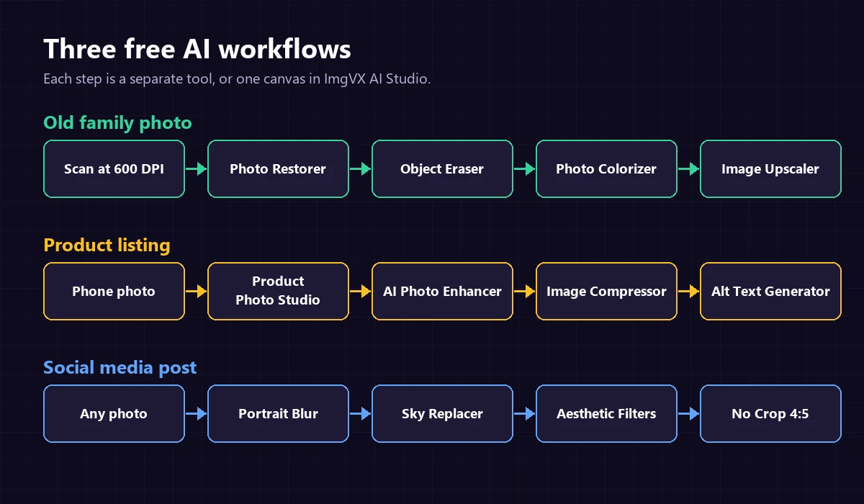Open the Aesthetic Filters step
The image size is (864, 504).
click(x=606, y=414)
